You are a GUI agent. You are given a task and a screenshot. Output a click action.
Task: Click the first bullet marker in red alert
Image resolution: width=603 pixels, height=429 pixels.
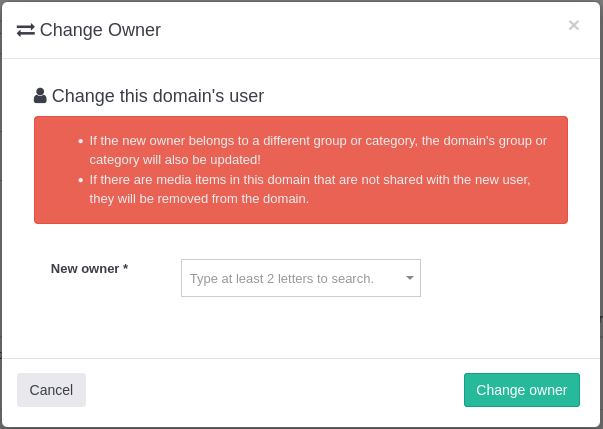(81, 141)
